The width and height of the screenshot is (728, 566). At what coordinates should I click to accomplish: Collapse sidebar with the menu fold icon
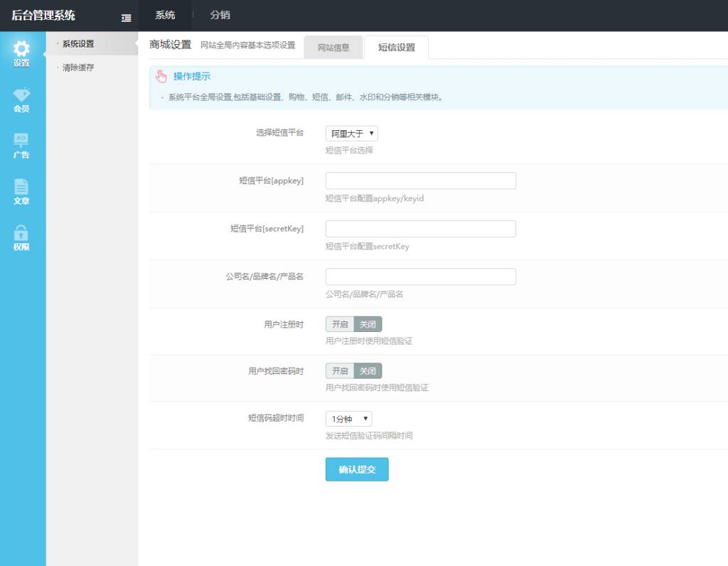[126, 17]
